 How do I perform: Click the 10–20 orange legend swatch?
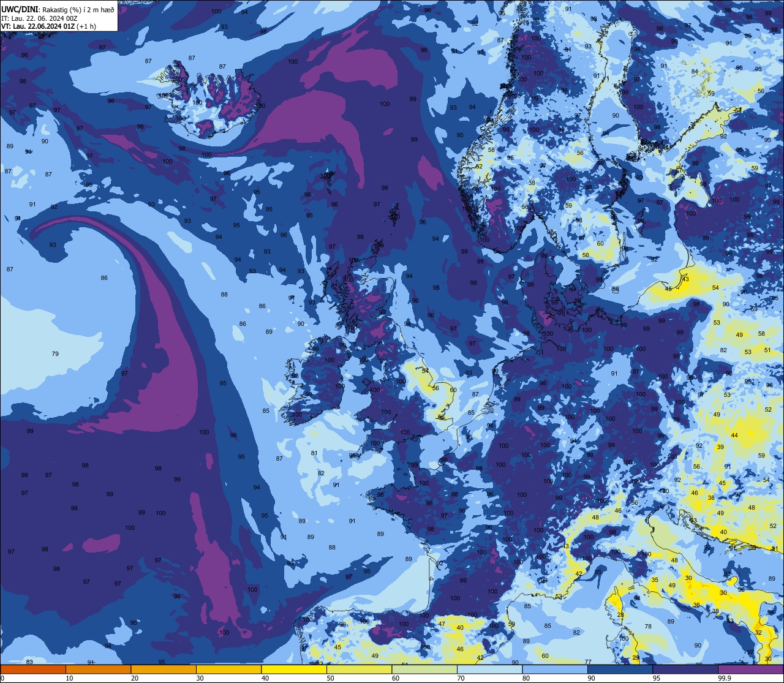point(98,669)
